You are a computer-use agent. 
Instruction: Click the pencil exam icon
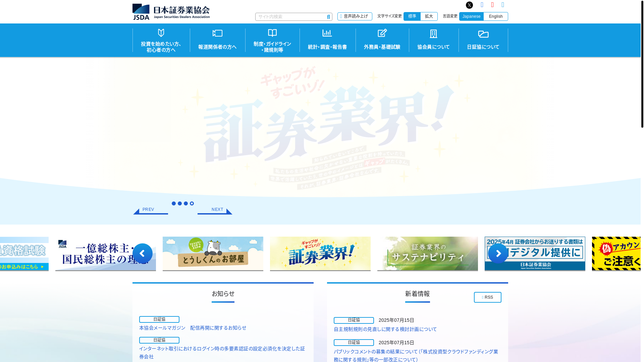tap(382, 33)
